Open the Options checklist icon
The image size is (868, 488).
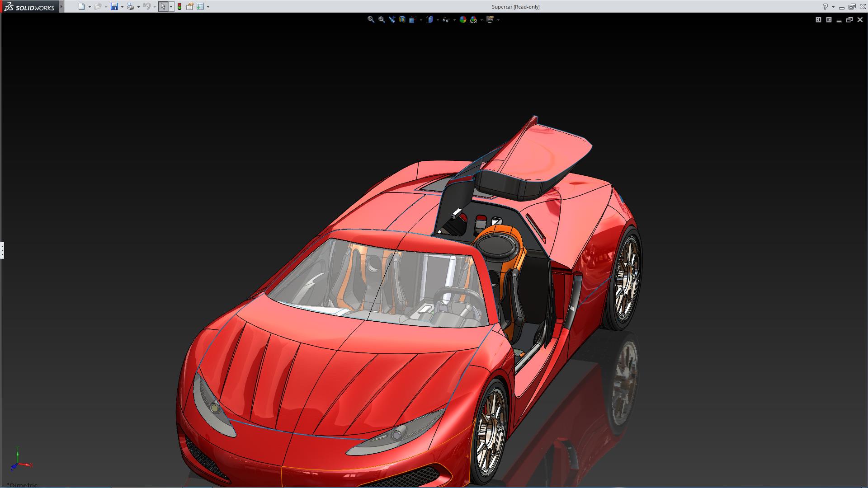[200, 6]
